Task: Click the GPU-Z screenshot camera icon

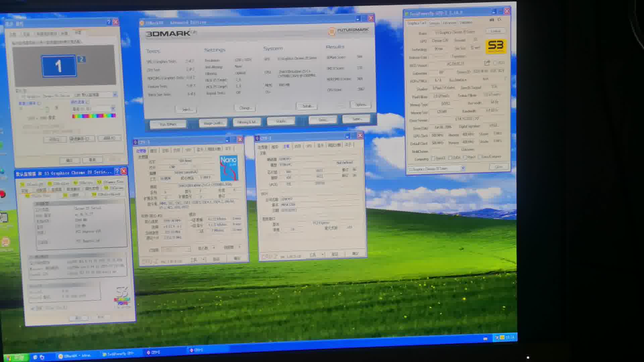Action: coord(492,20)
